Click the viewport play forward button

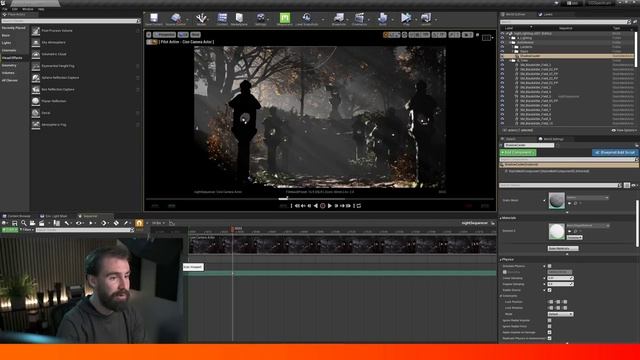coord(329,206)
